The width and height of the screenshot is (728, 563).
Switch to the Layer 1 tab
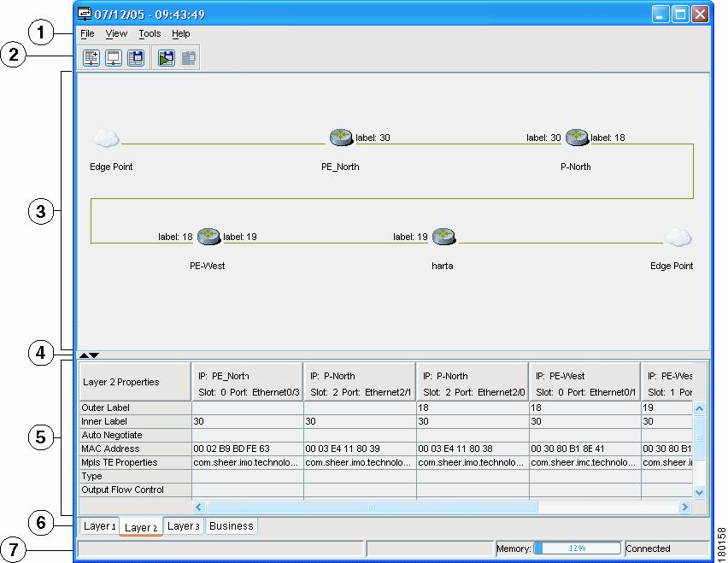99,526
